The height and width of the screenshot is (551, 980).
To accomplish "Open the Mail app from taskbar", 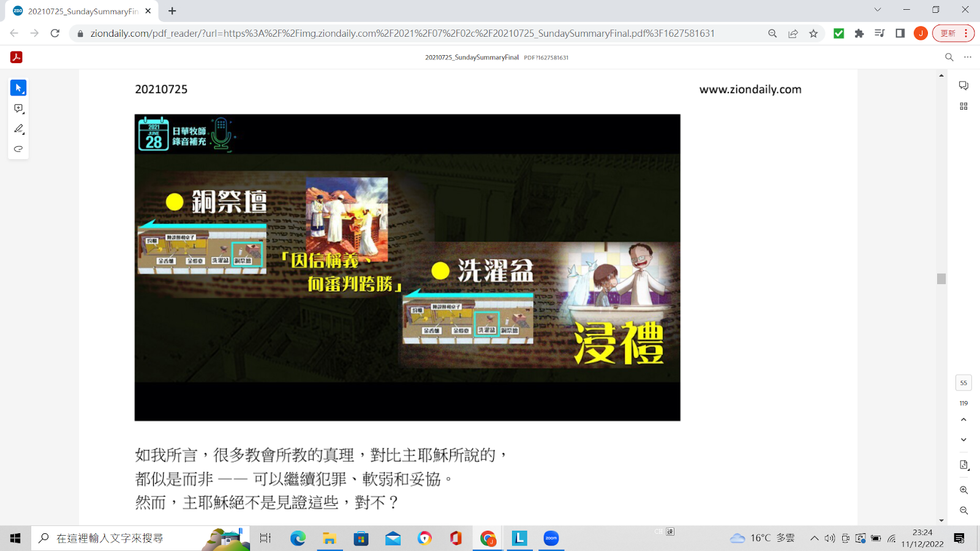I will [393, 538].
